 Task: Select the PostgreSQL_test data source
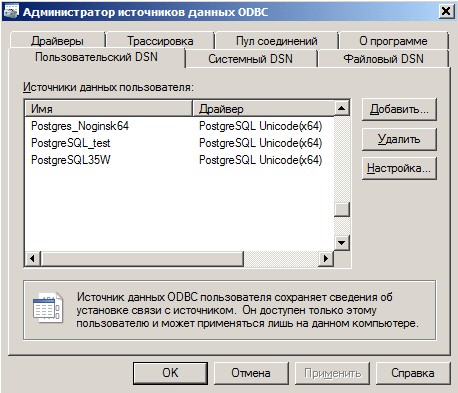tap(70, 143)
